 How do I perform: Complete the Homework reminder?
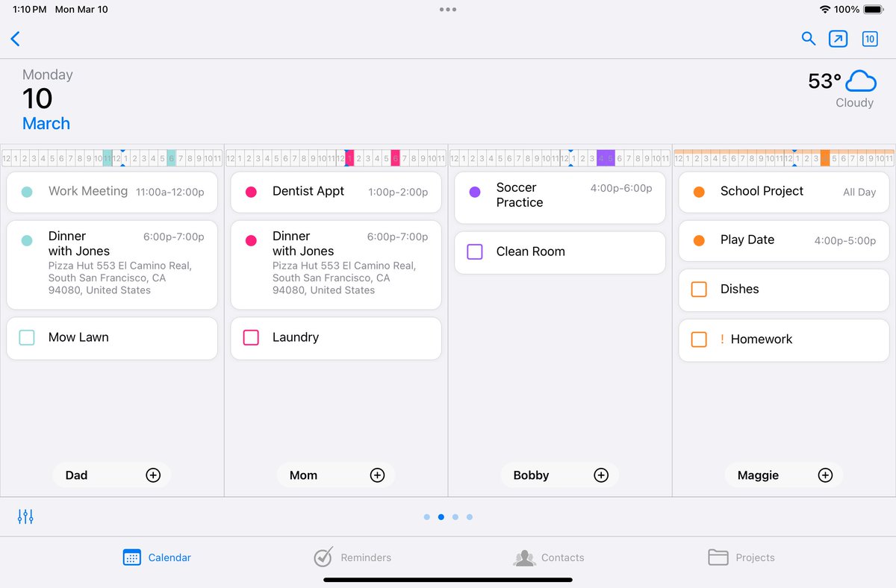click(x=699, y=340)
